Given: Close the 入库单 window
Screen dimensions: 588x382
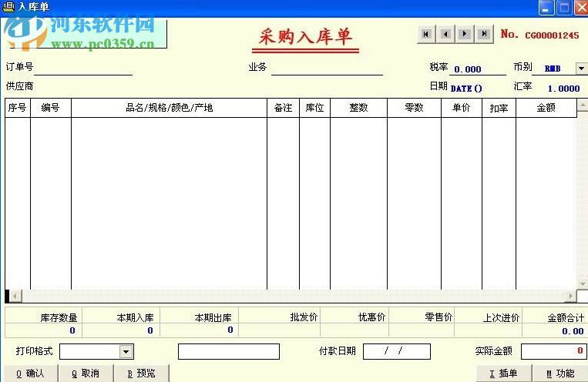Looking at the screenshot, I should point(582,8).
